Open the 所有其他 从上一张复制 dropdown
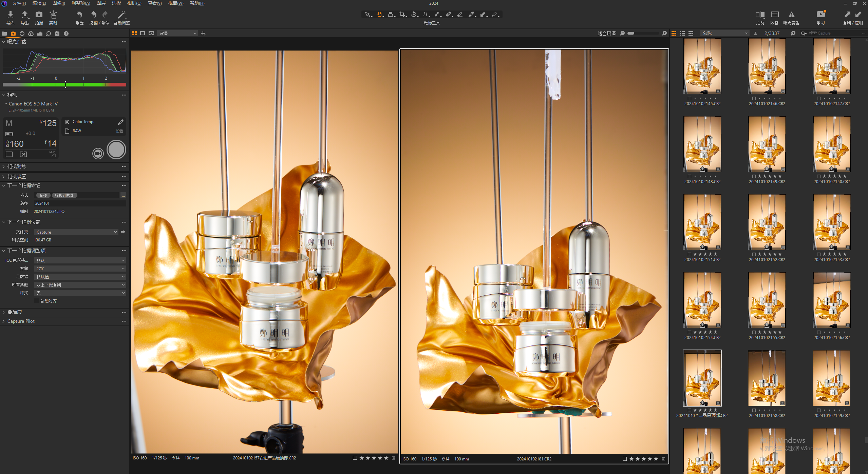This screenshot has height=474, width=868. point(80,285)
